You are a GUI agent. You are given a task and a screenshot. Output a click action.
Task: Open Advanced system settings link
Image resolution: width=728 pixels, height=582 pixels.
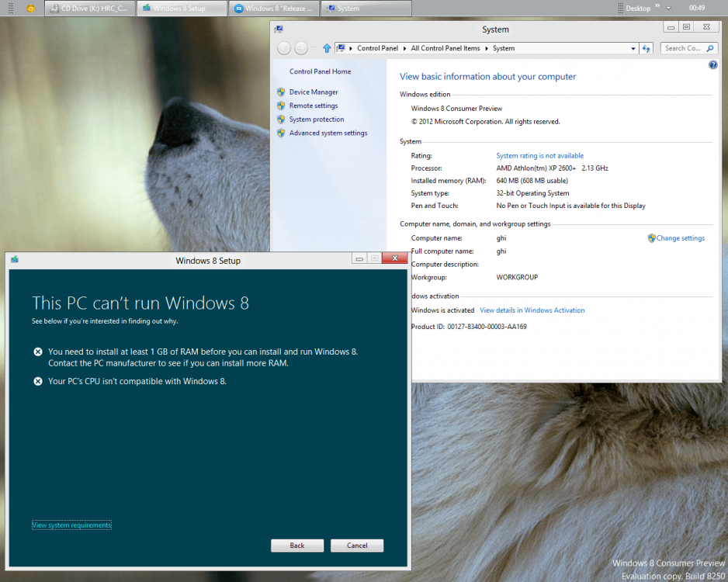pos(328,133)
